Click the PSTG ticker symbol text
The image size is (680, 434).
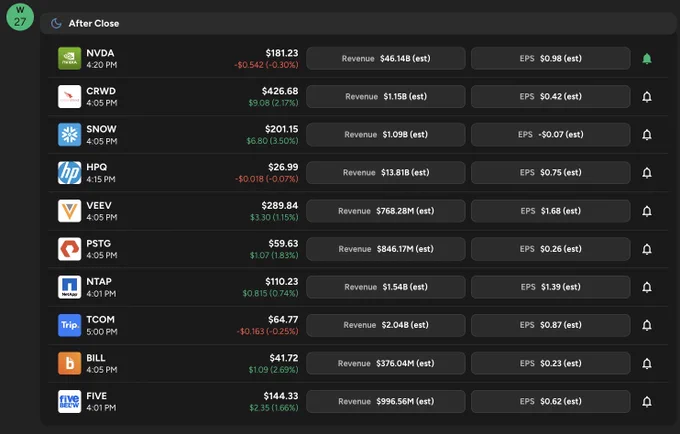click(x=98, y=244)
